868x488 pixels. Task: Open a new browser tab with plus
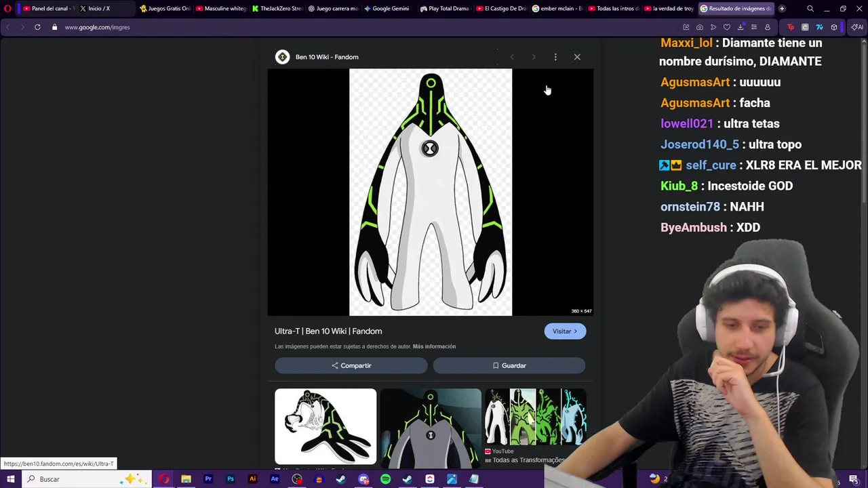(782, 9)
